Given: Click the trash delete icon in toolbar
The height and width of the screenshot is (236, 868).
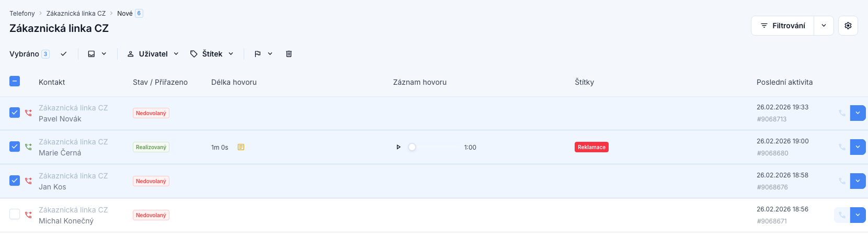Looking at the screenshot, I should 289,54.
